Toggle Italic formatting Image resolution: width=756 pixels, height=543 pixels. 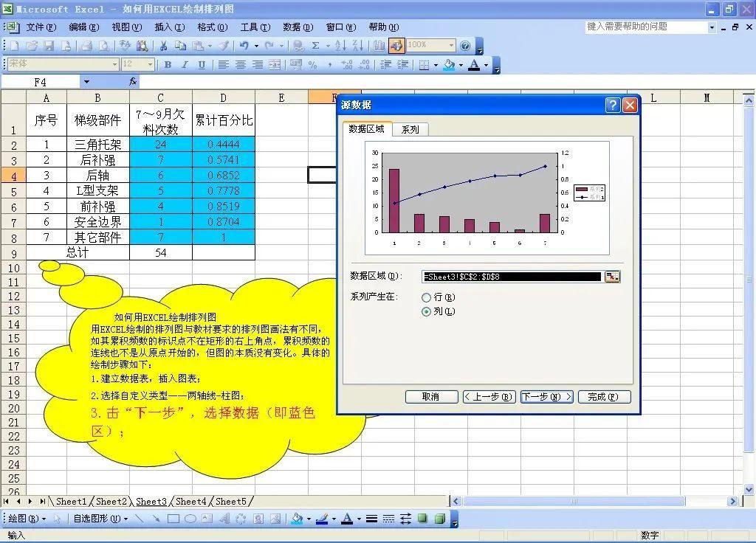pyautogui.click(x=185, y=65)
